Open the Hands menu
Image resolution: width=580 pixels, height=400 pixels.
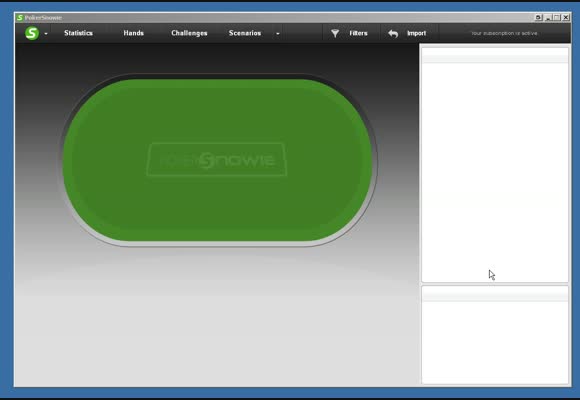134,33
